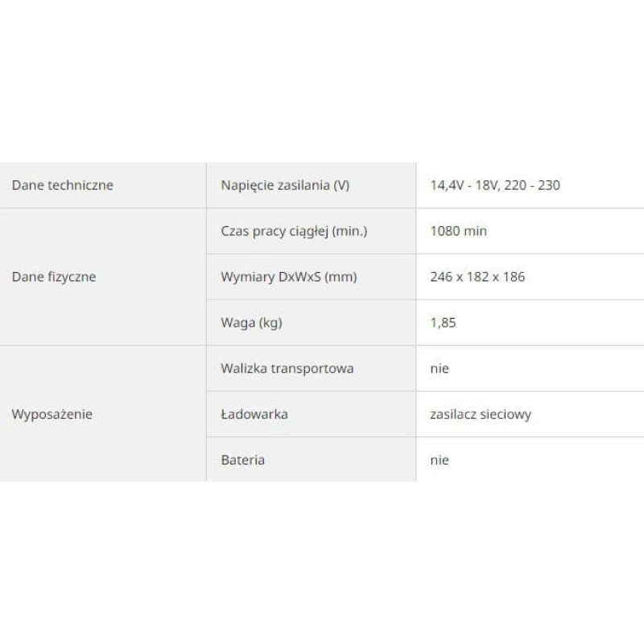Click the Ładowarka label

[x=254, y=414]
